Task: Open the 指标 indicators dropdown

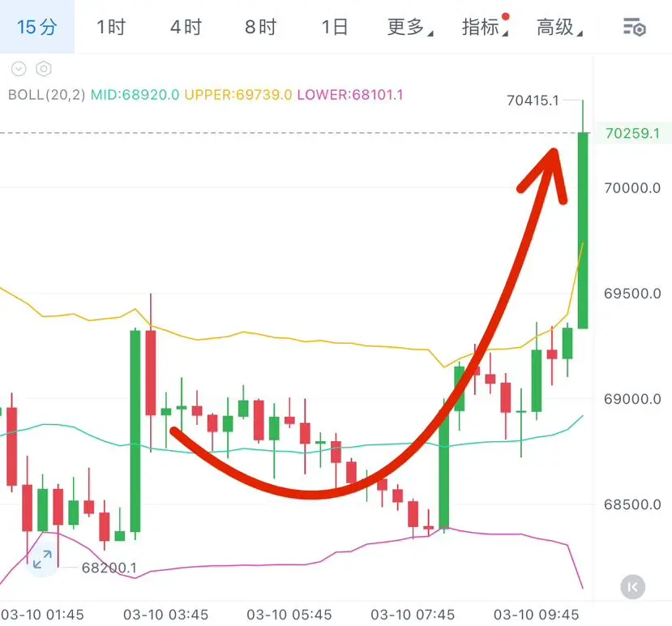Action: pos(485,27)
